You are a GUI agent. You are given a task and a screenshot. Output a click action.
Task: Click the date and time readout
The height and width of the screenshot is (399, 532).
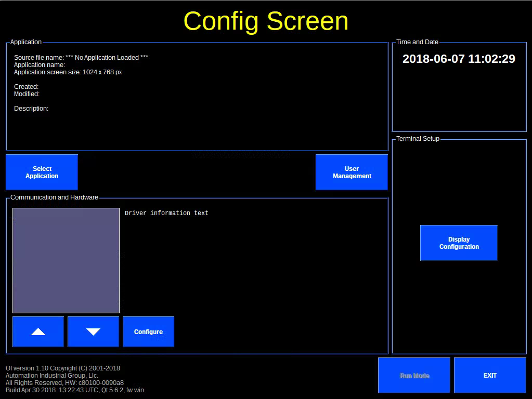coord(459,59)
